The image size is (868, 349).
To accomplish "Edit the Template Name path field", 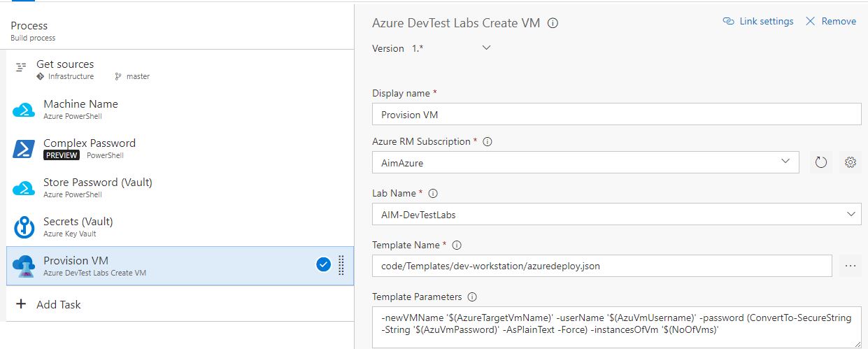I will pos(602,266).
